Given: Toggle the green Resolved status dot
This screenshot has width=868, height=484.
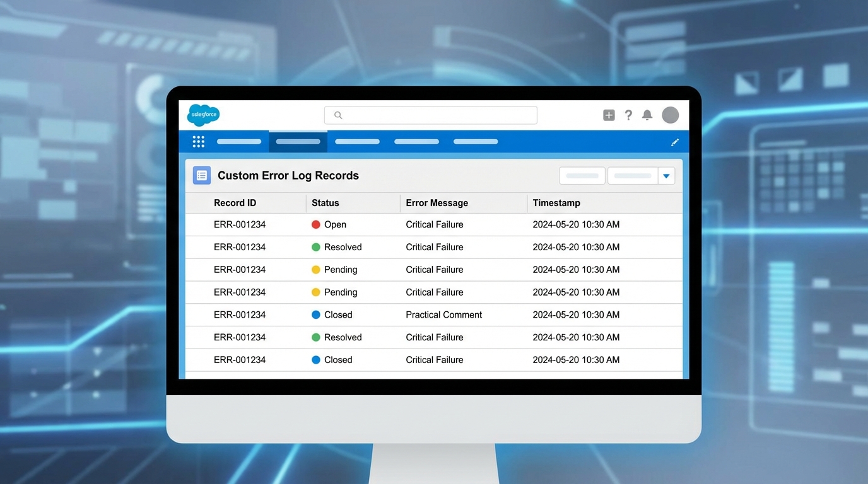Looking at the screenshot, I should click(x=317, y=246).
